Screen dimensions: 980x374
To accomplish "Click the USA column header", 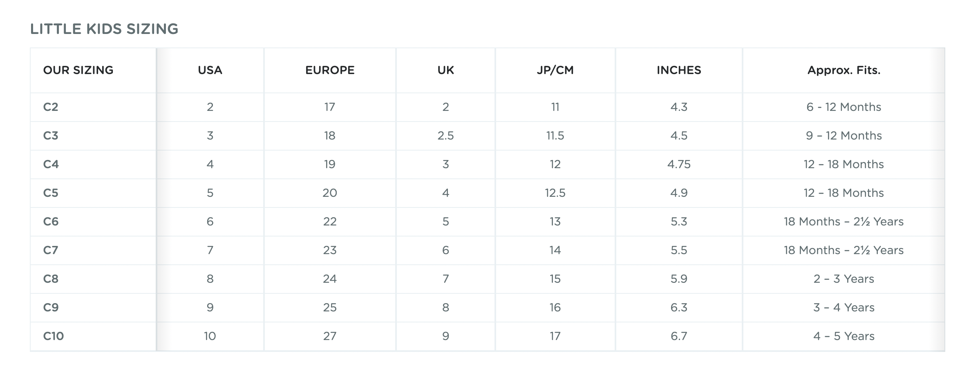I will (210, 70).
